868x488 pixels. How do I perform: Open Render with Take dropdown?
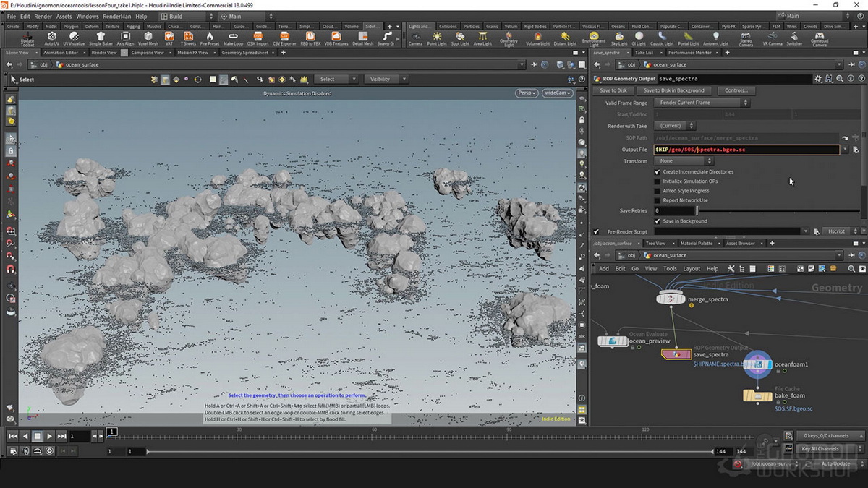click(675, 126)
